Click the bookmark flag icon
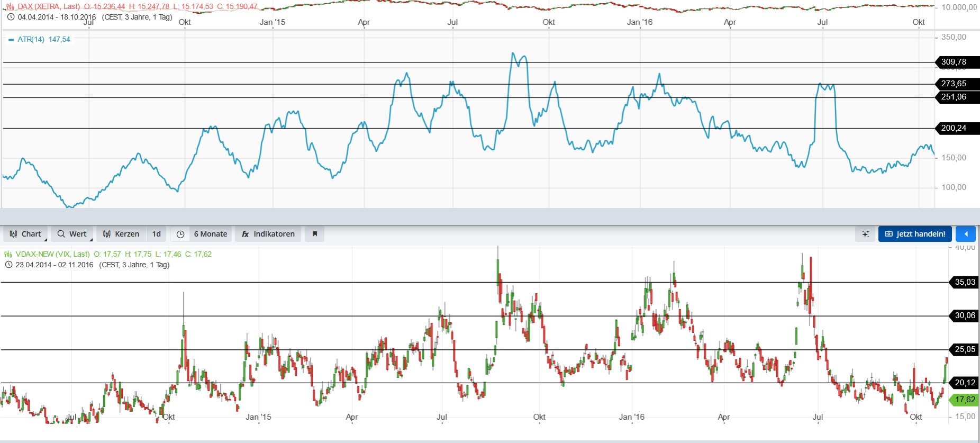 315,234
